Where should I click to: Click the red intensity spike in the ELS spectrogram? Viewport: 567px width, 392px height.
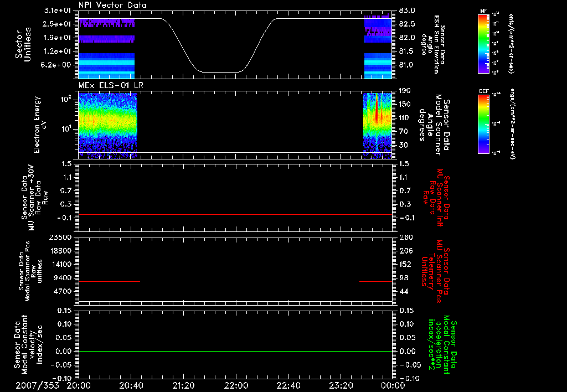click(x=377, y=109)
